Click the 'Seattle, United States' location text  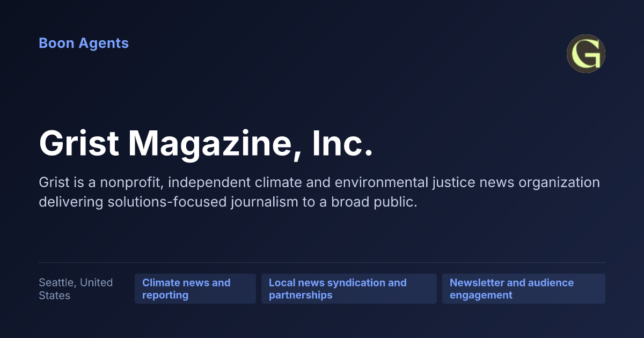[76, 289]
